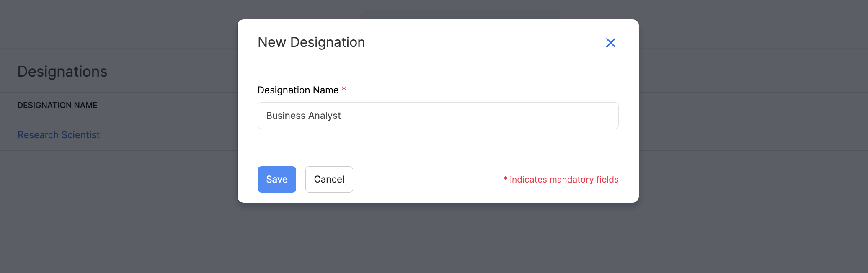Viewport: 868px width, 273px height.
Task: Save the new designation
Action: pos(276,179)
